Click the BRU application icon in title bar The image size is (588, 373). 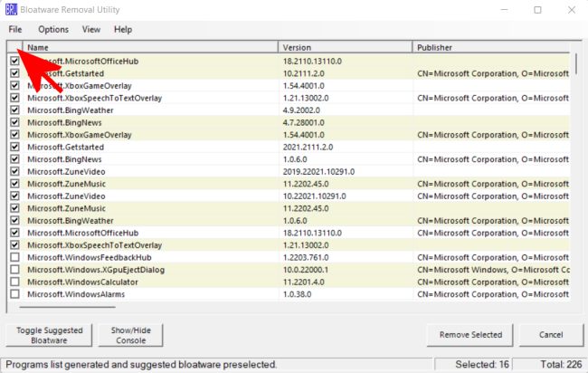click(11, 9)
